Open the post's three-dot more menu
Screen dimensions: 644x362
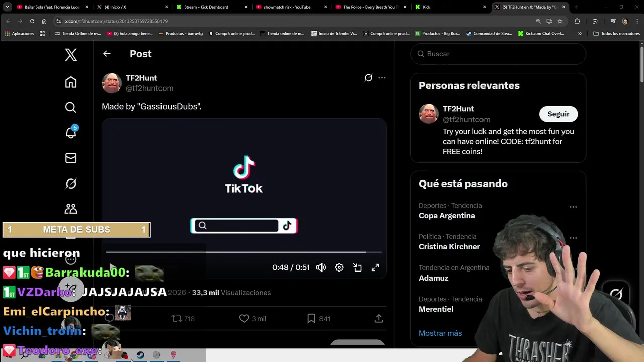tap(382, 78)
